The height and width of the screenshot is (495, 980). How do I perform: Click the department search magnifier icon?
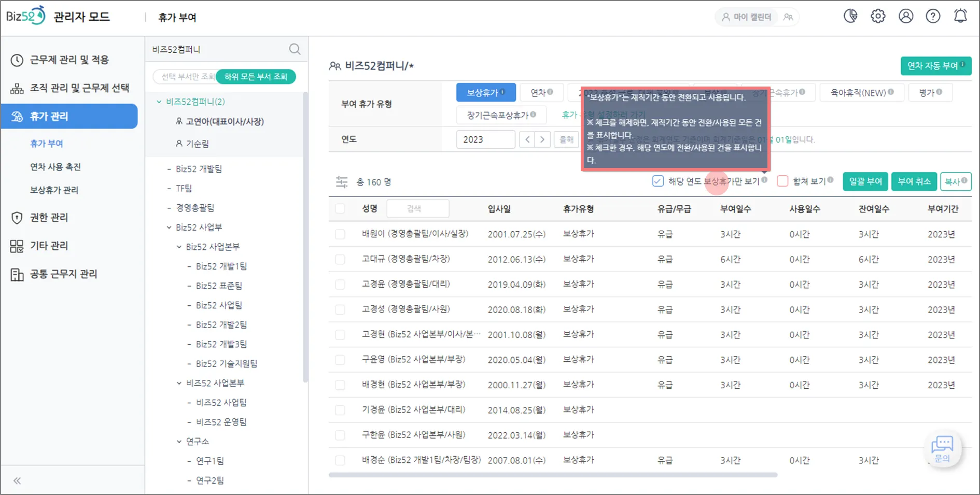click(295, 49)
